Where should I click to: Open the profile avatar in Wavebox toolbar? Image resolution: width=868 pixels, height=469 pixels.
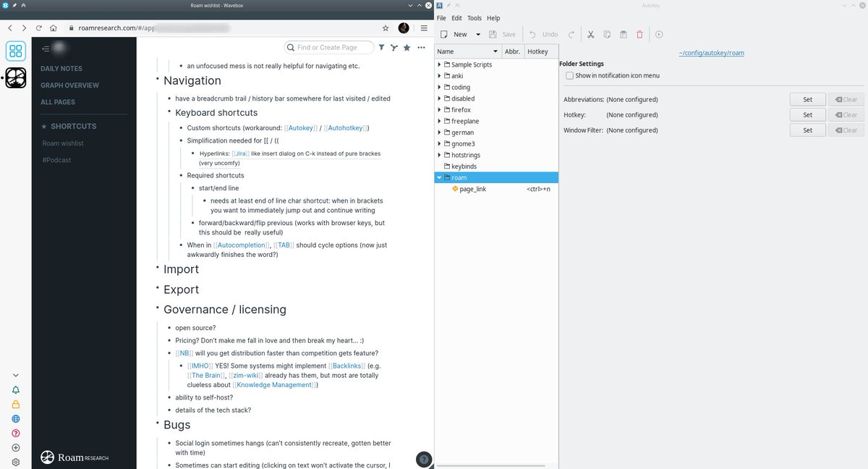point(404,28)
